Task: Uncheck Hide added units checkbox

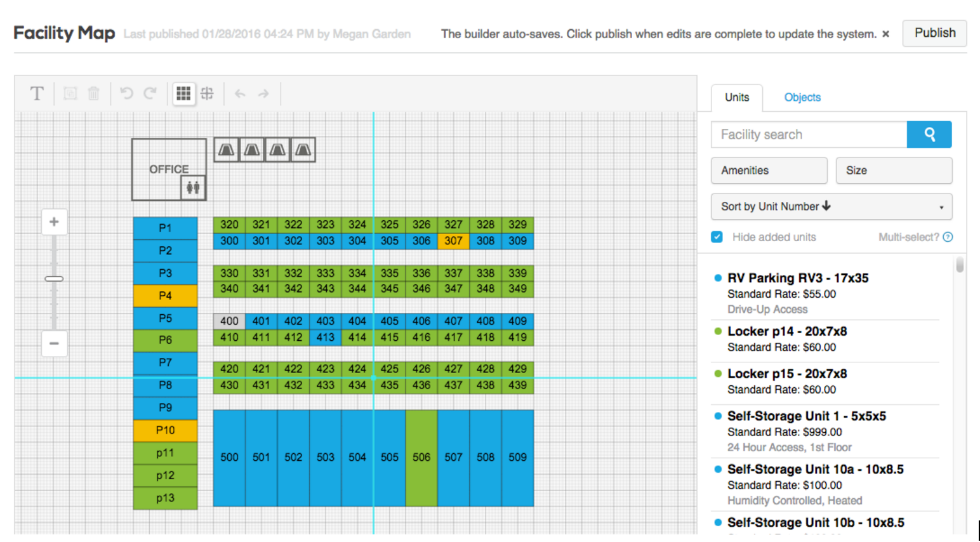Action: 717,237
